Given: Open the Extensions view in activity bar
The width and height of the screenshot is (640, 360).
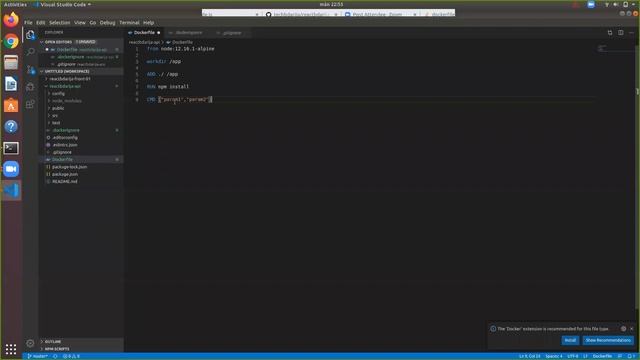Looking at the screenshot, I should [30, 104].
